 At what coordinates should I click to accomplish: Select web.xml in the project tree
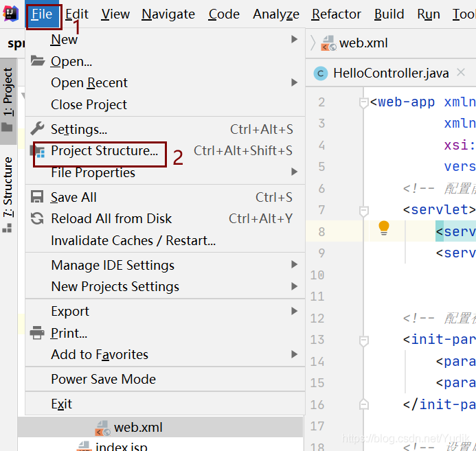click(138, 427)
